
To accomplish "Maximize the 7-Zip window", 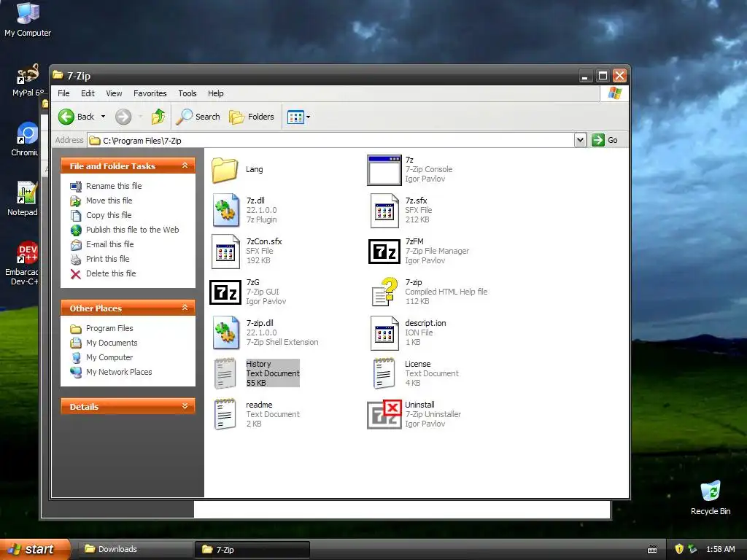I will (603, 76).
